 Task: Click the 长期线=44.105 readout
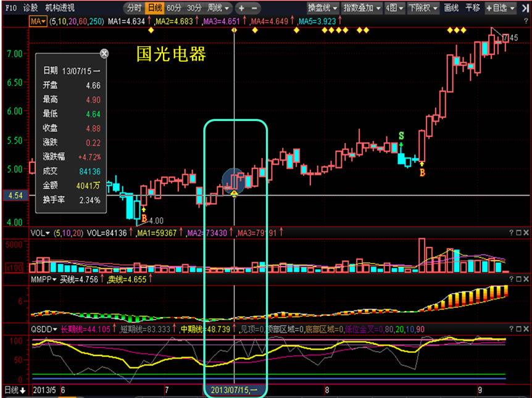86,329
